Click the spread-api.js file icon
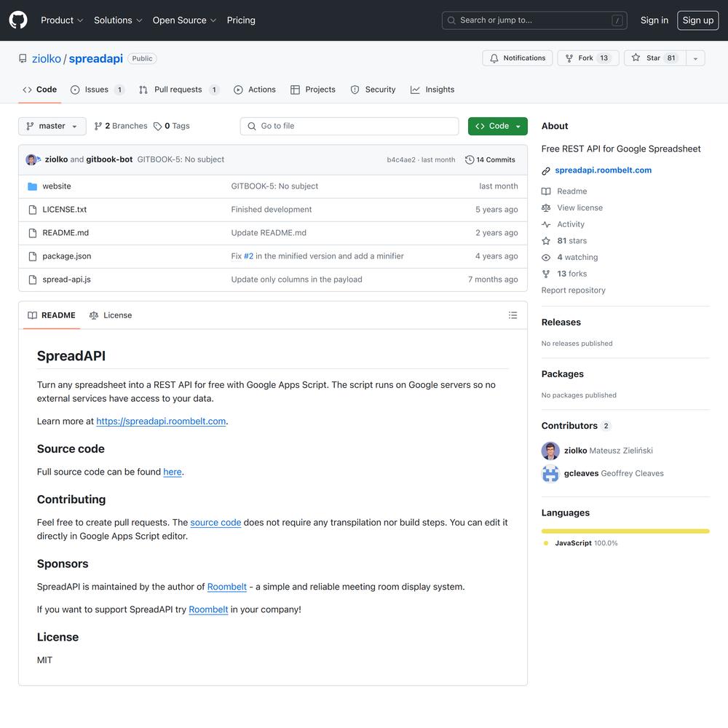Viewport: 728px width, 728px height. click(33, 280)
